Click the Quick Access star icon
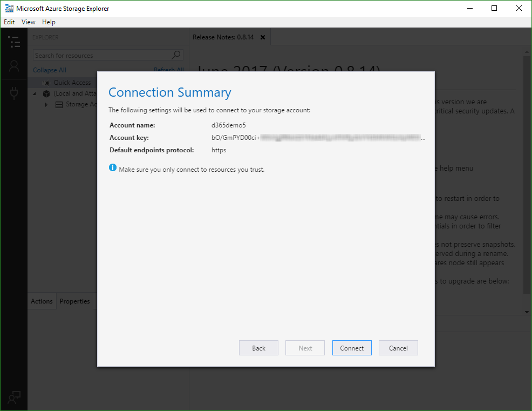The height and width of the screenshot is (411, 532). coord(46,83)
